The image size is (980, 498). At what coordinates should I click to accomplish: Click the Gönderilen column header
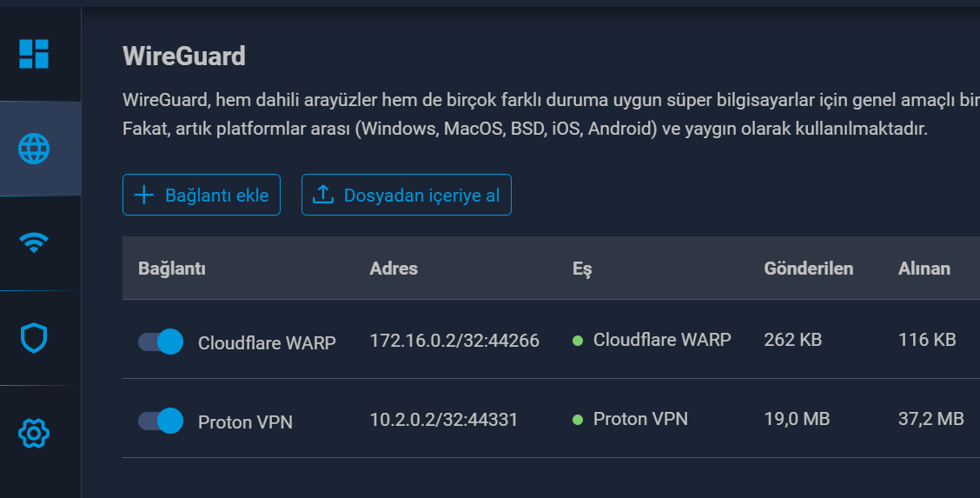click(808, 269)
